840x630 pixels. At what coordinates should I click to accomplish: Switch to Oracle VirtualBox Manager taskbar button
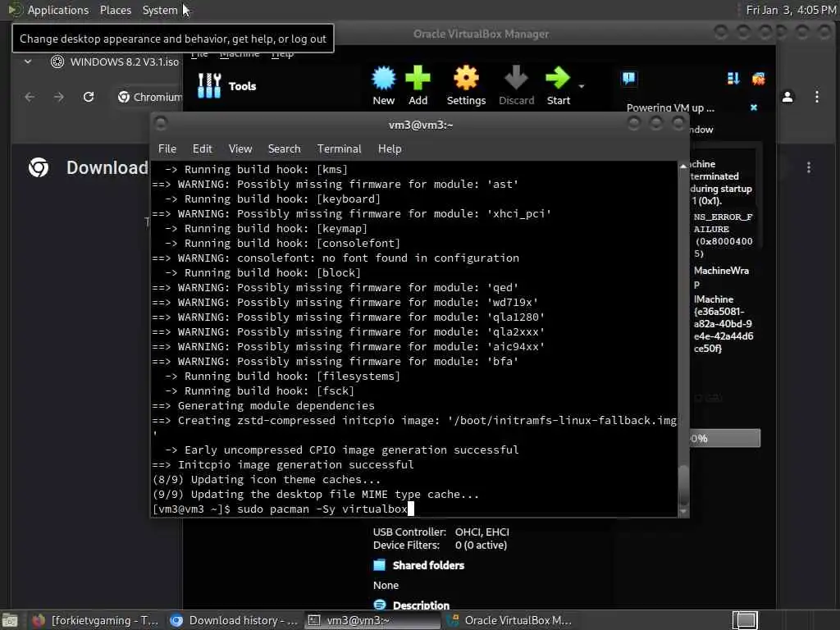click(x=509, y=620)
